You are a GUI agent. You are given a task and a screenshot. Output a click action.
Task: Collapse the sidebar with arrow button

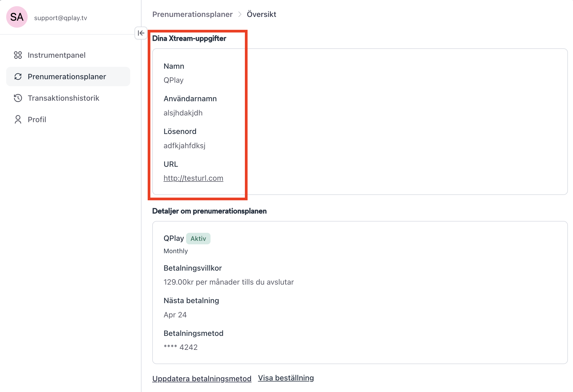pyautogui.click(x=141, y=33)
